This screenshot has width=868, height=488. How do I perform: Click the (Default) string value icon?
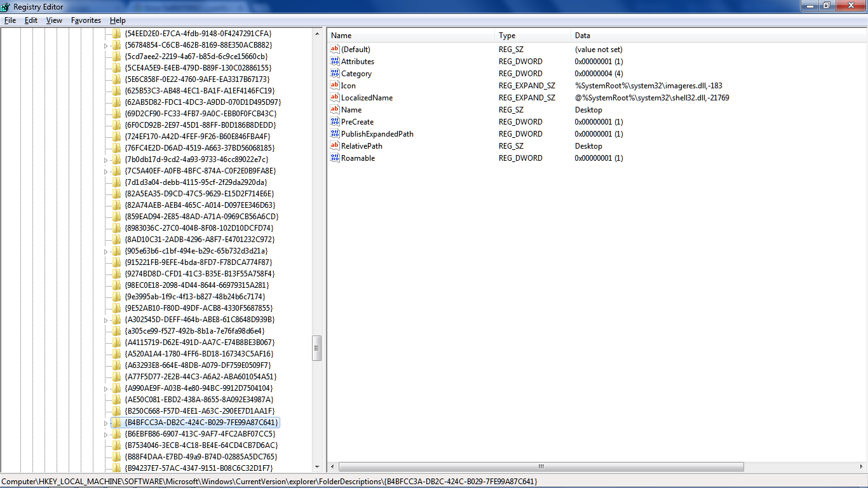pos(335,49)
